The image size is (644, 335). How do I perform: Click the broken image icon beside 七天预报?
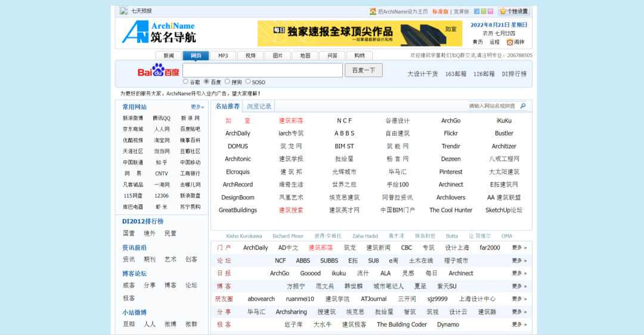click(x=123, y=11)
